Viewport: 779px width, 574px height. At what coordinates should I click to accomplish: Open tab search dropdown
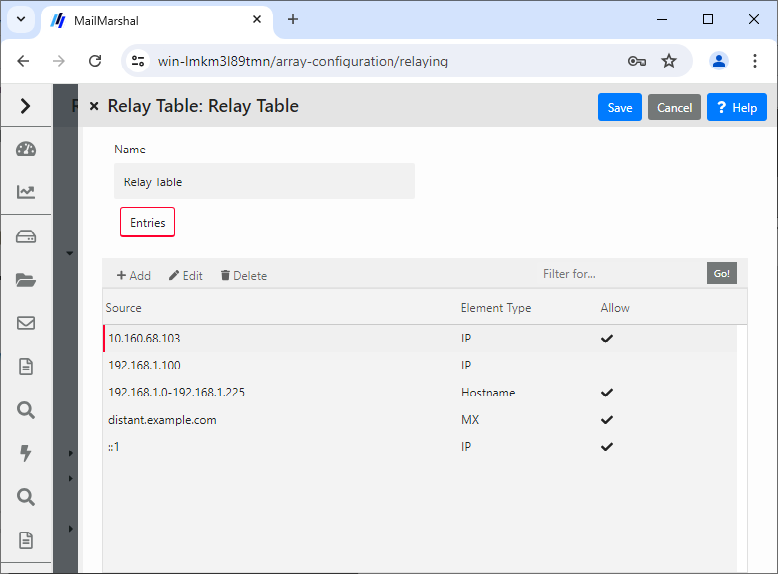(x=21, y=19)
